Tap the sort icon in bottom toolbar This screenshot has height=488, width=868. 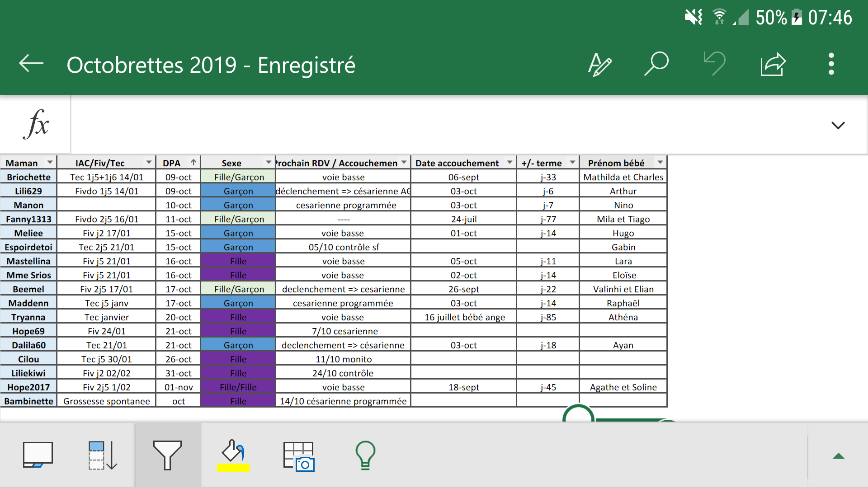pyautogui.click(x=103, y=455)
